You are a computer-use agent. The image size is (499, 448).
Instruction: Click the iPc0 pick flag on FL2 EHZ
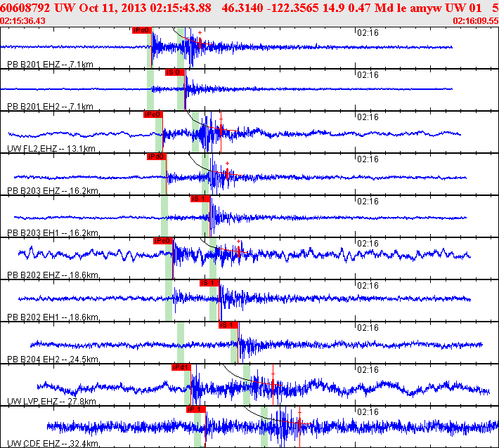coord(153,114)
